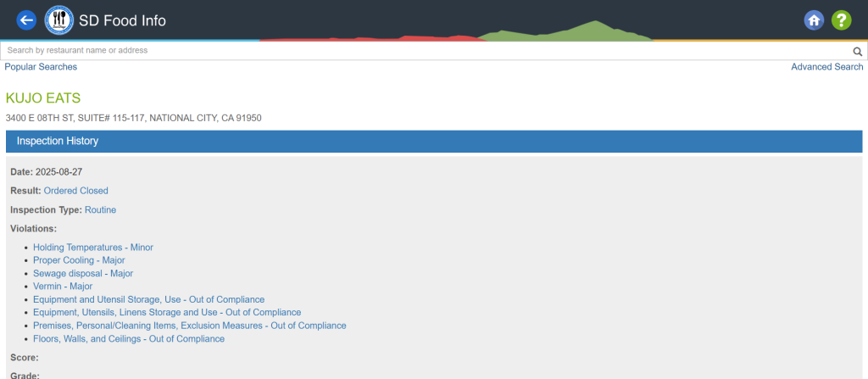868x379 pixels.
Task: Open Sewage disposal - Major violation
Action: [83, 274]
